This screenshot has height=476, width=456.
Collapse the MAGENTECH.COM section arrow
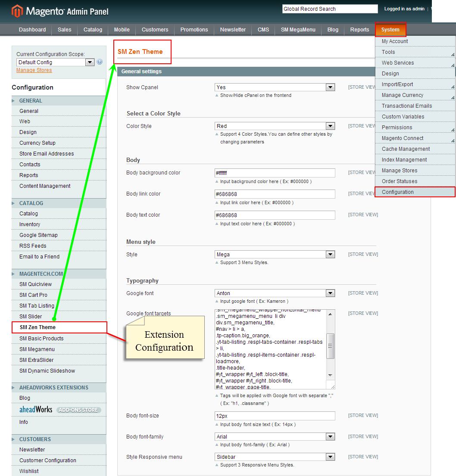click(x=13, y=274)
